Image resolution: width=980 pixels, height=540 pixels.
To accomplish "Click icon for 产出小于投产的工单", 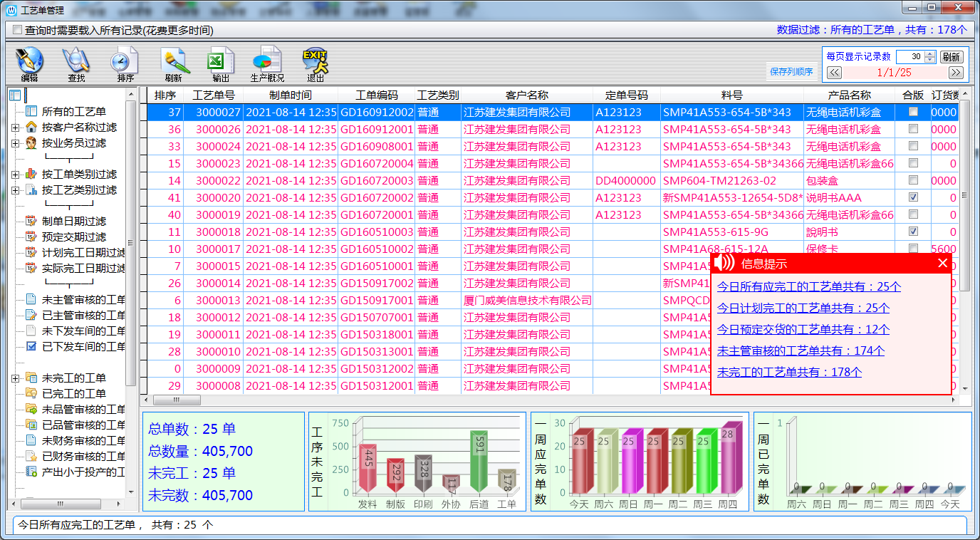I will [x=31, y=472].
